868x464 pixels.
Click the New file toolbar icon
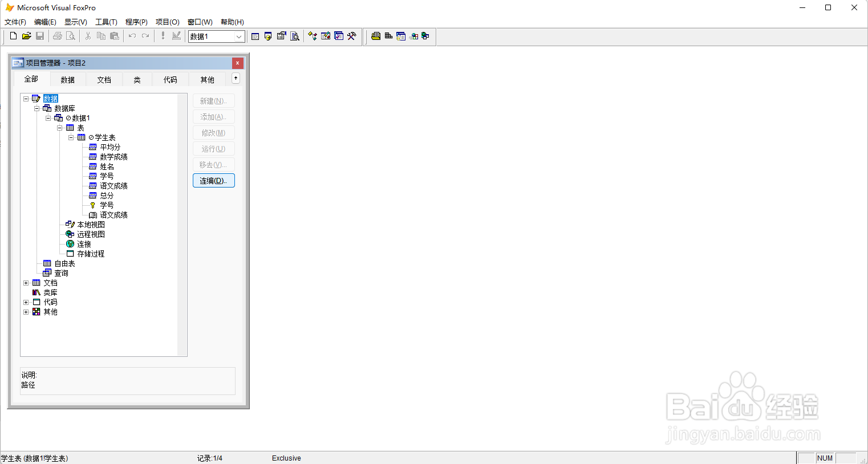click(x=13, y=36)
